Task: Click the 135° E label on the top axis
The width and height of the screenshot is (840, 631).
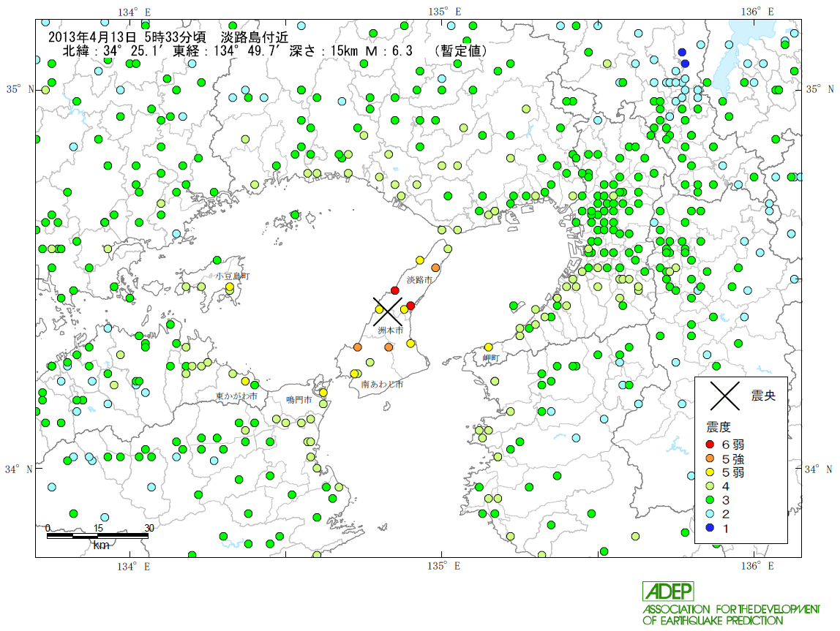Action: click(x=445, y=12)
